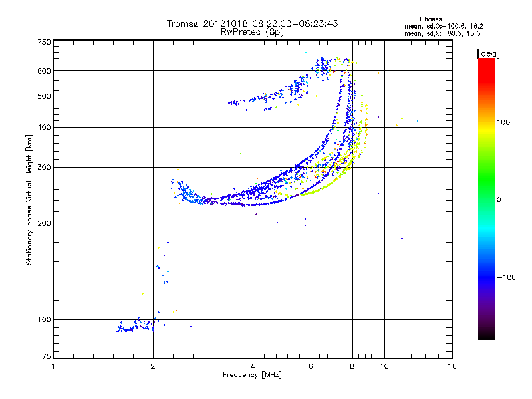Click the x-axis tick label '1'

coord(53,366)
